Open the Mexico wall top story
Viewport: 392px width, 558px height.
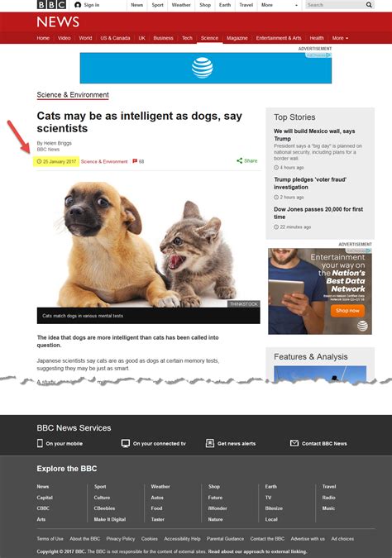tap(314, 135)
